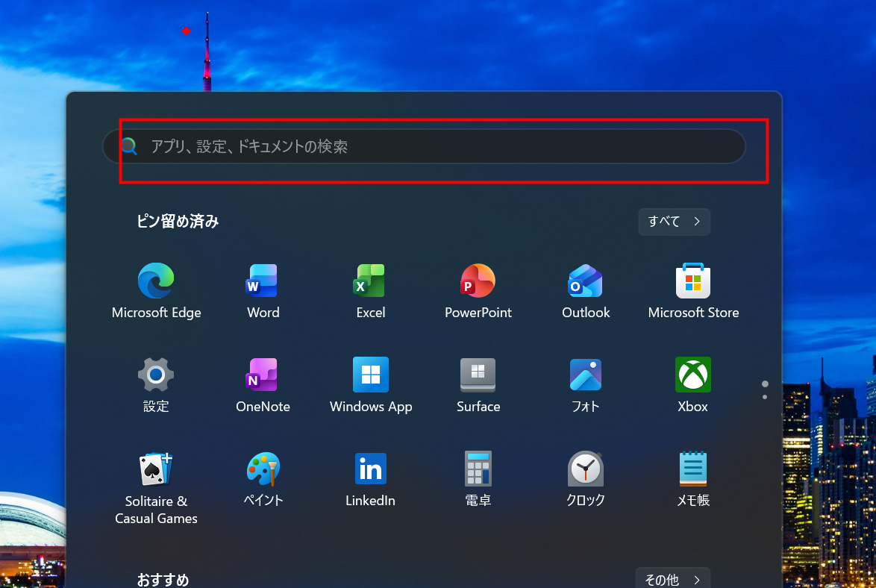Screen dimensions: 876x588
Task: Launch the Xbox app
Action: pos(693,384)
